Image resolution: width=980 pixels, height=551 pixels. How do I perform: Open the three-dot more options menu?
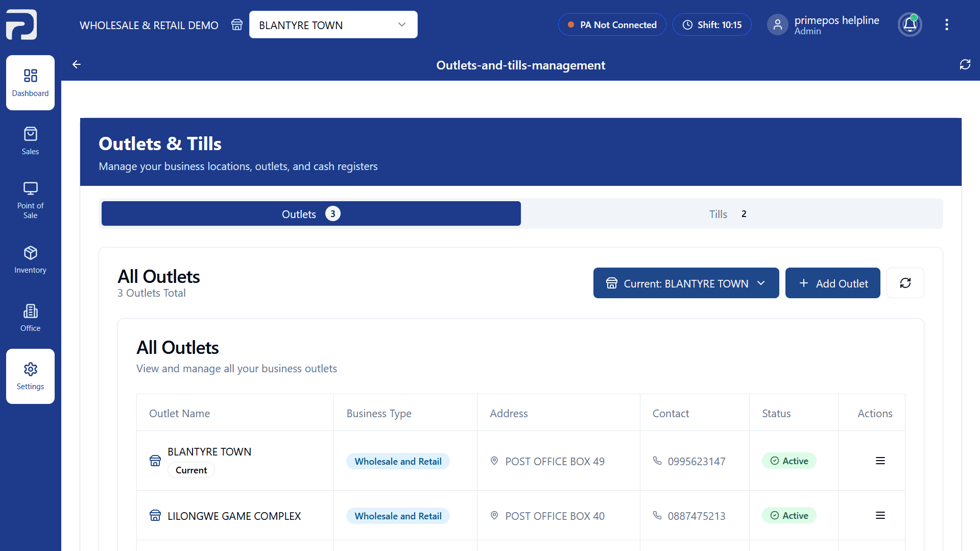pos(946,25)
